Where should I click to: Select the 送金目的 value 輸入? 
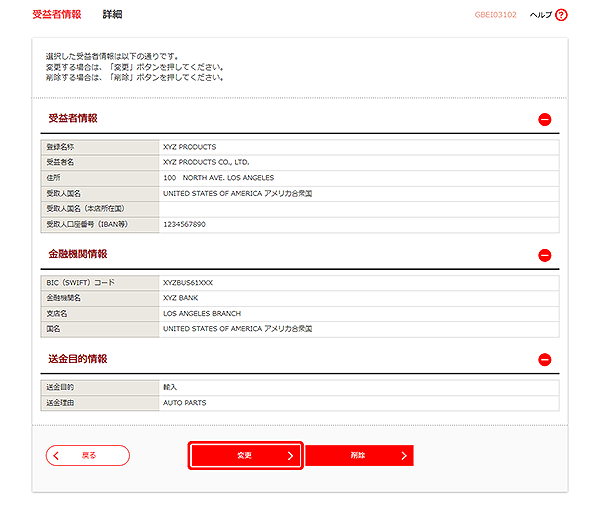170,387
